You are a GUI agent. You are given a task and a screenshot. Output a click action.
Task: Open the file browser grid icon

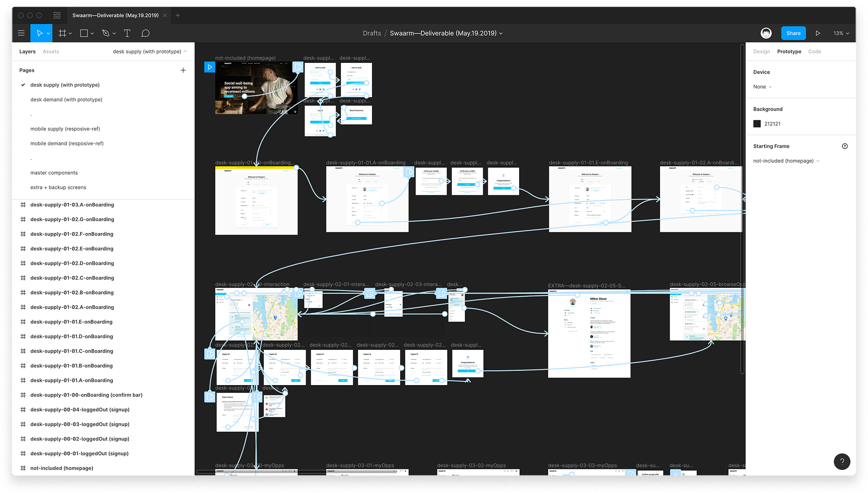[57, 15]
